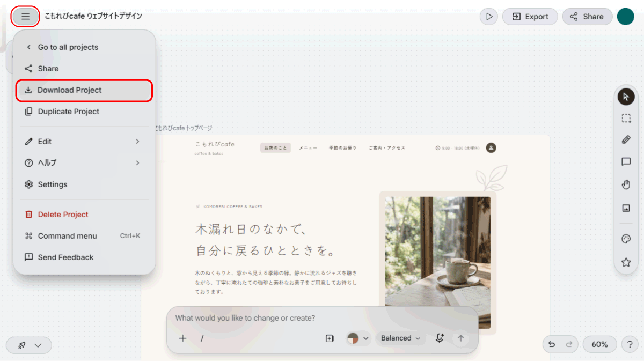Open Settings from the menu
Image resolution: width=644 pixels, height=362 pixels.
coord(84,184)
